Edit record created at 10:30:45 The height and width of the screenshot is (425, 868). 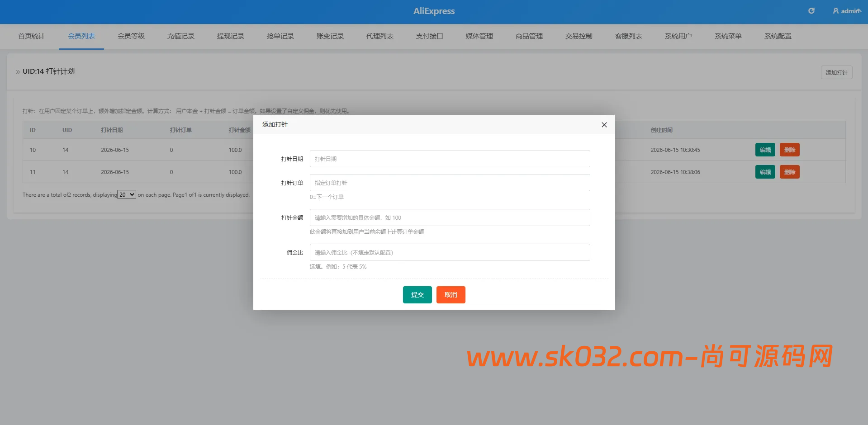click(x=765, y=150)
